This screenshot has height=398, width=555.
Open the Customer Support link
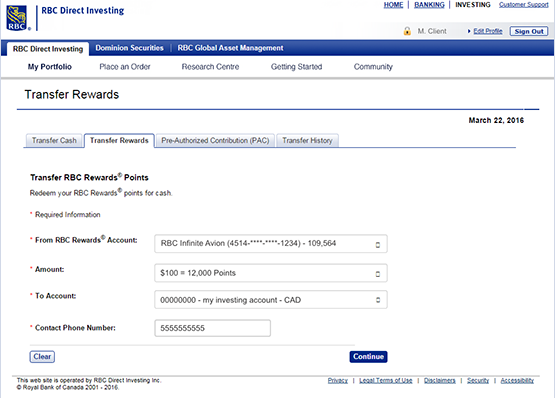523,5
